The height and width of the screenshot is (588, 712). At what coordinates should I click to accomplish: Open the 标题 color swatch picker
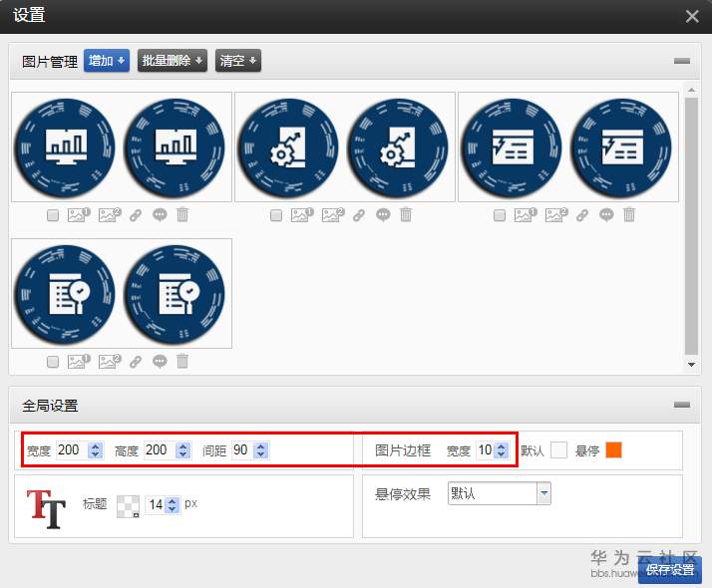pos(128,506)
